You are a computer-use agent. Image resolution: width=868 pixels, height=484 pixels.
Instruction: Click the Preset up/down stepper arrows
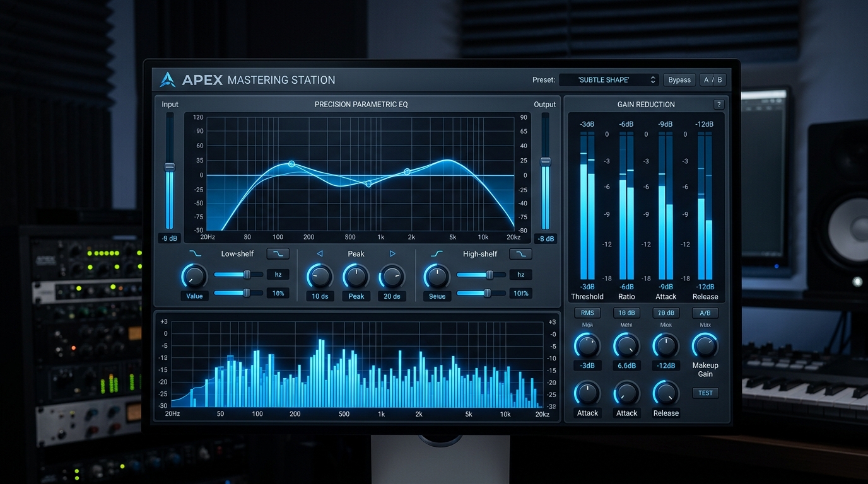(653, 80)
